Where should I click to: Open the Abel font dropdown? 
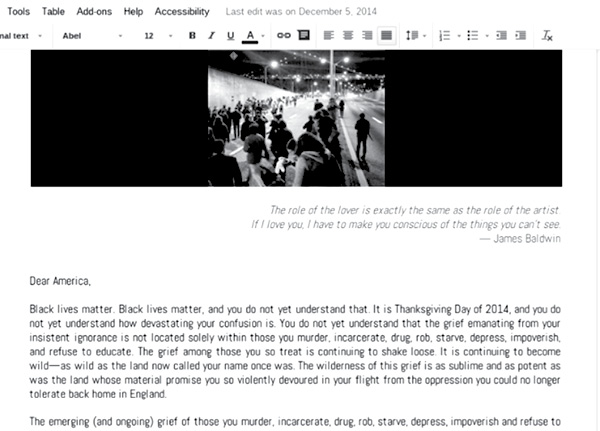[x=92, y=36]
